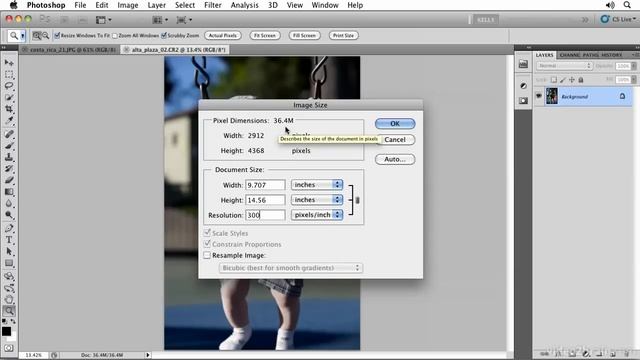Switch to the costa_rica_21.JPG document tab
The height and width of the screenshot is (360, 640).
click(70, 49)
